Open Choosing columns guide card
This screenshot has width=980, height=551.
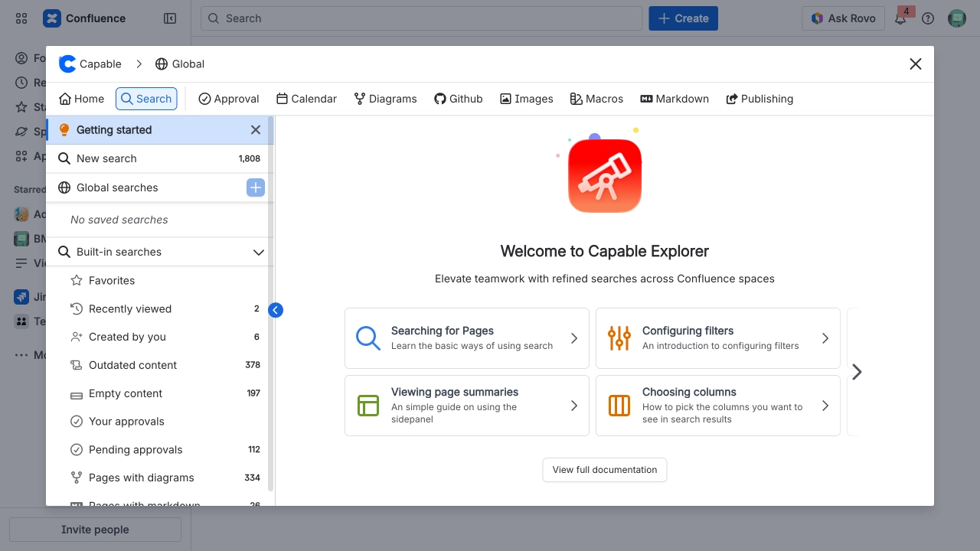click(x=718, y=406)
